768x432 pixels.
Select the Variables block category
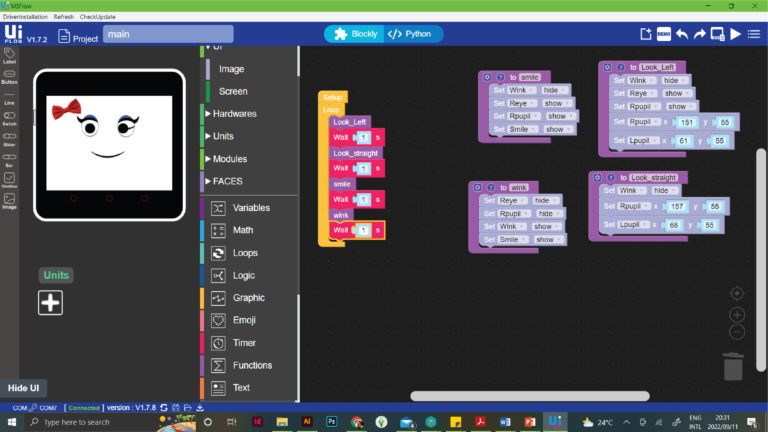pos(250,208)
